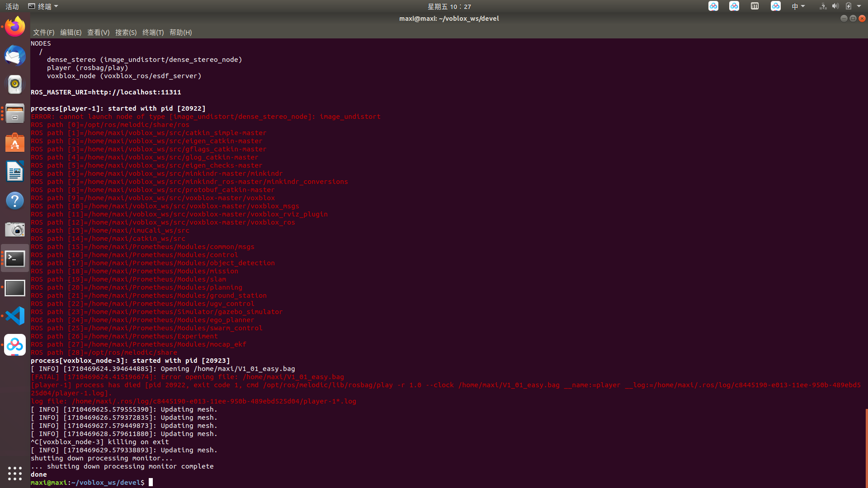868x488 pixels.
Task: Expand the 终端 app menu in top bar
Action: tap(43, 6)
